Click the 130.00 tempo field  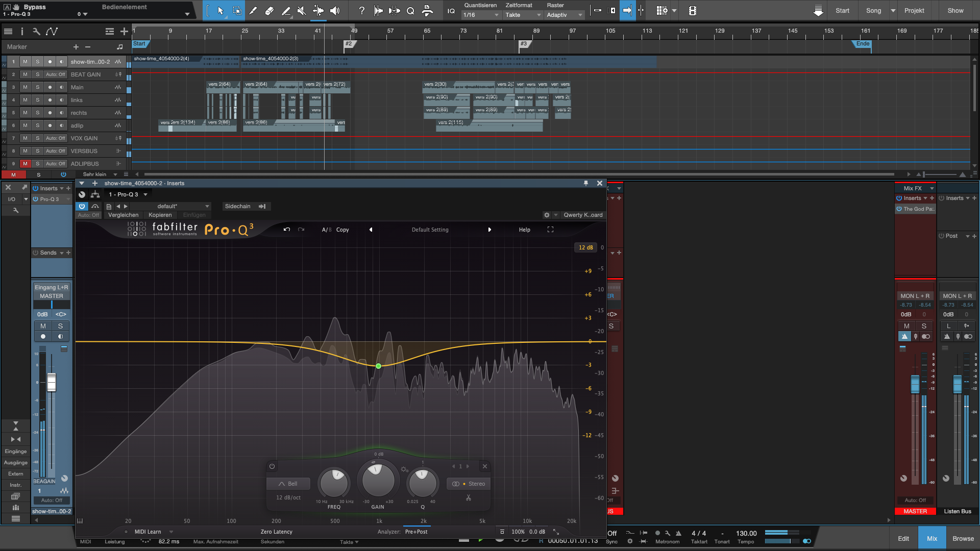(x=746, y=534)
